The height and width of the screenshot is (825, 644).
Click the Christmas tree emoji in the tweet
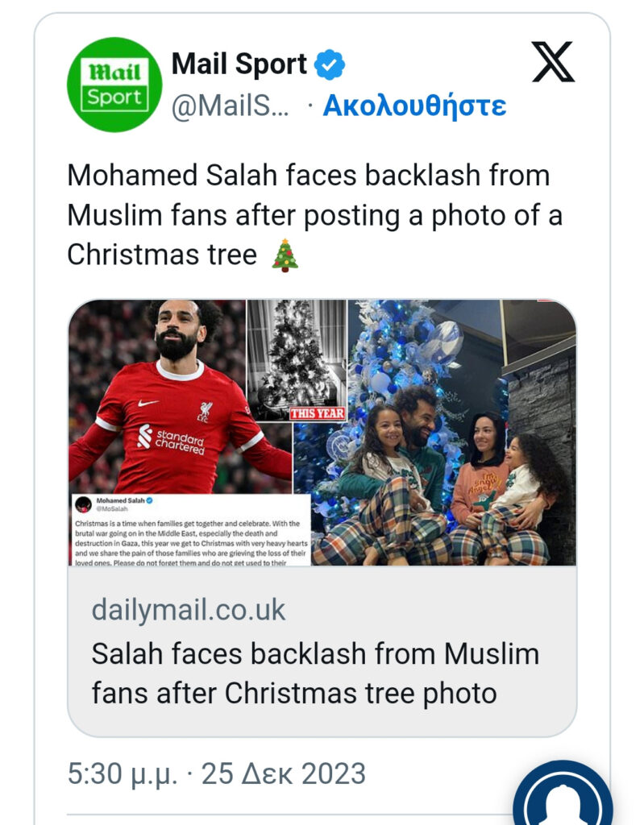[285, 255]
